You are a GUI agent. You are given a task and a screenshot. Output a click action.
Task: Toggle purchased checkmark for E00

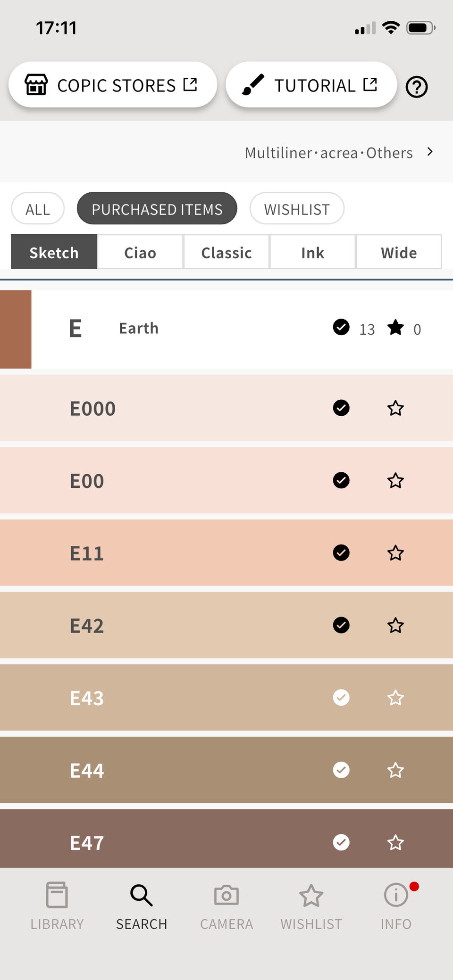click(341, 480)
